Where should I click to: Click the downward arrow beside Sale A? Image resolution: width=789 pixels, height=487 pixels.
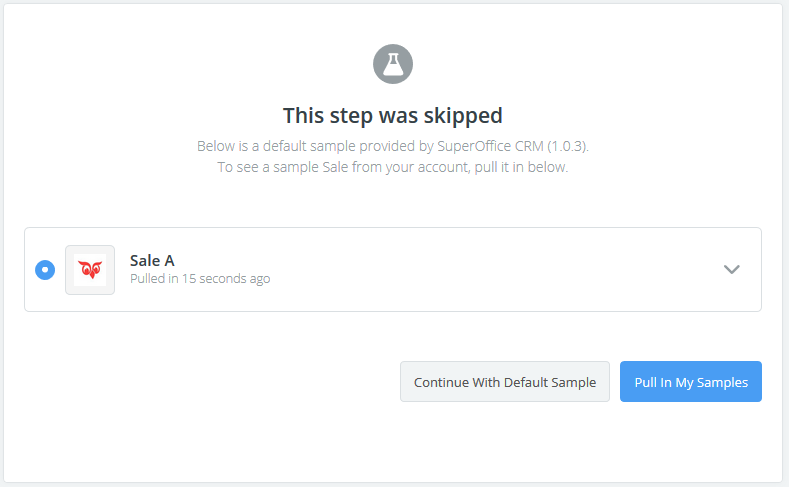731,269
